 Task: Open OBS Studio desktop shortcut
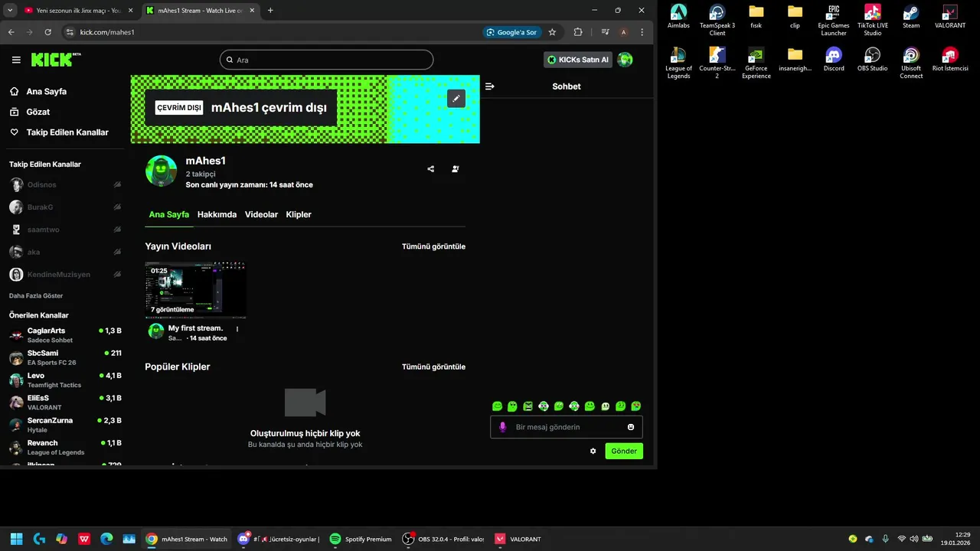(872, 60)
